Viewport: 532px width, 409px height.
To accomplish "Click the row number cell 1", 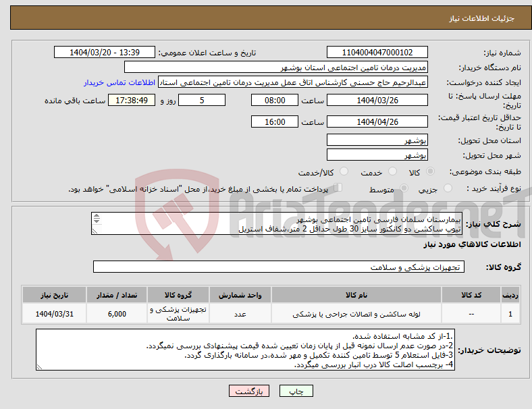I will point(510,314).
